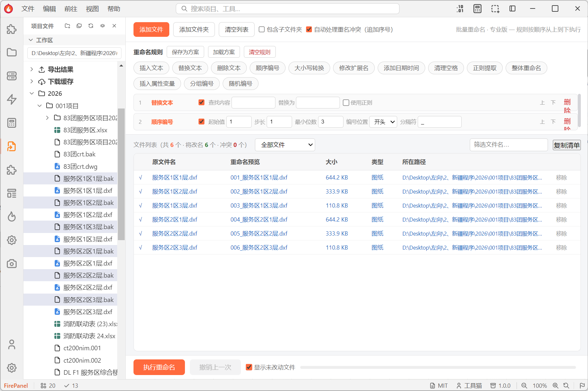Open the 编号位置 开头 dropdown

(x=383, y=122)
